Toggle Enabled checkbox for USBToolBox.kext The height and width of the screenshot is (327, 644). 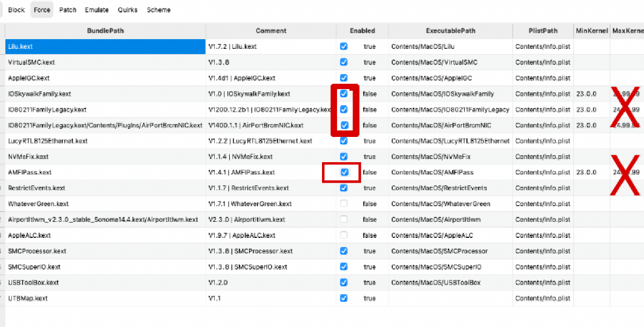[343, 282]
